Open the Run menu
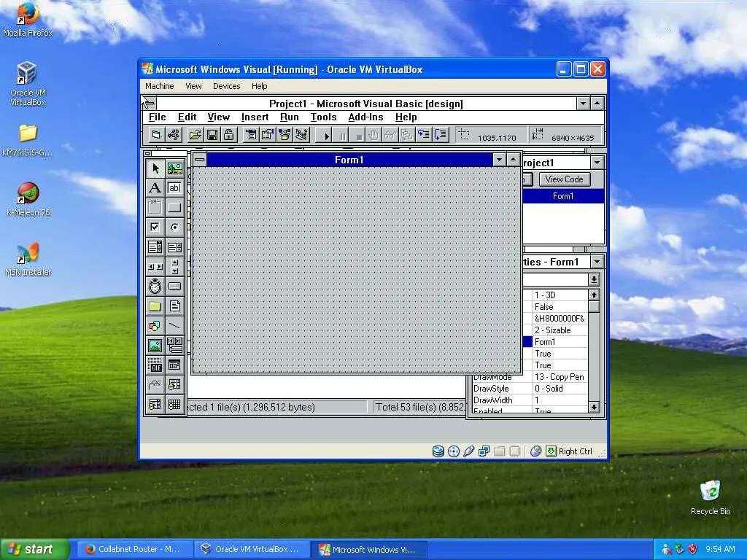Screen dimensions: 747x560 click(x=289, y=117)
